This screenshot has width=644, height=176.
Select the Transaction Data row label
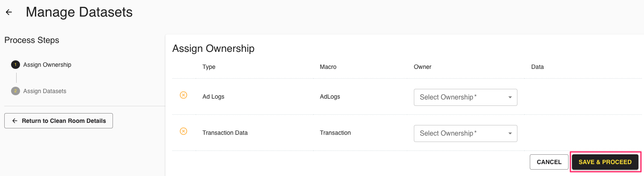[225, 133]
